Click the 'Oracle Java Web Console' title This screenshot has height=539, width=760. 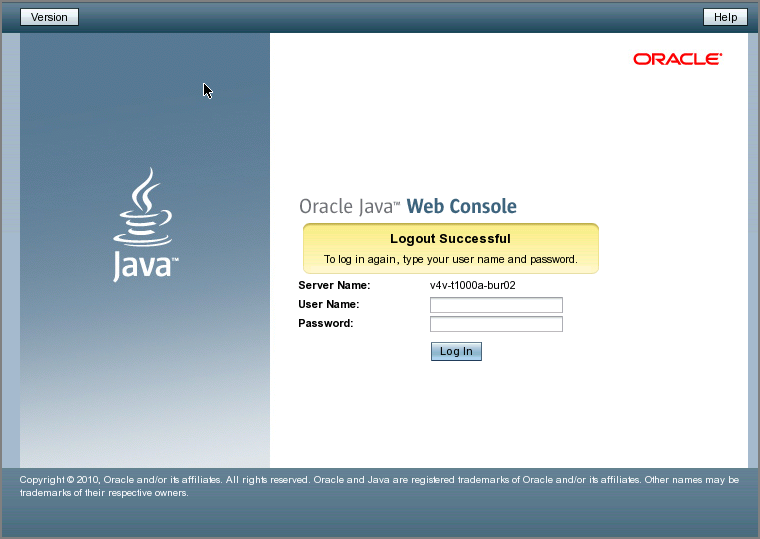[x=408, y=206]
